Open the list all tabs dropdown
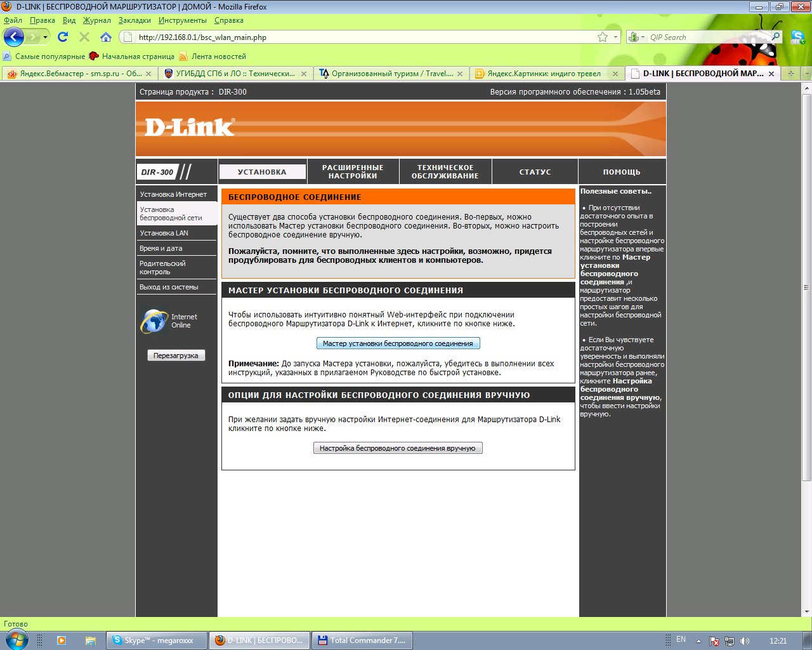The height and width of the screenshot is (650, 812). tap(806, 74)
